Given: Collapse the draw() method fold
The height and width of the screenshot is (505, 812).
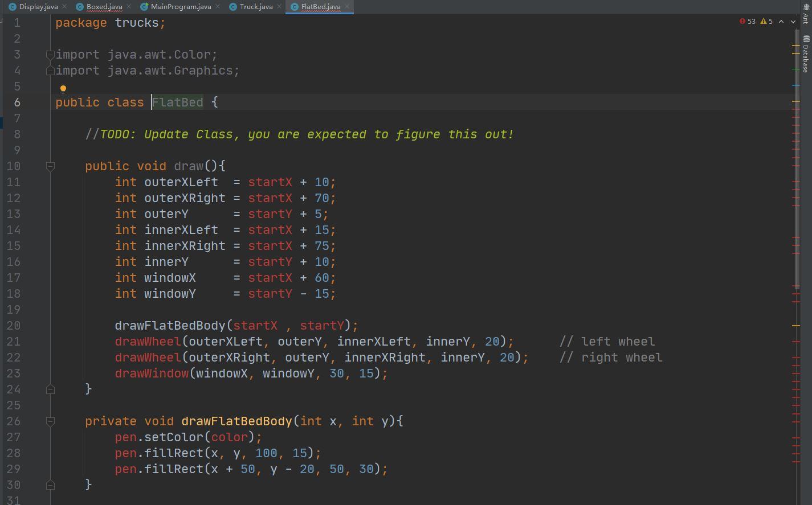Looking at the screenshot, I should tap(50, 166).
